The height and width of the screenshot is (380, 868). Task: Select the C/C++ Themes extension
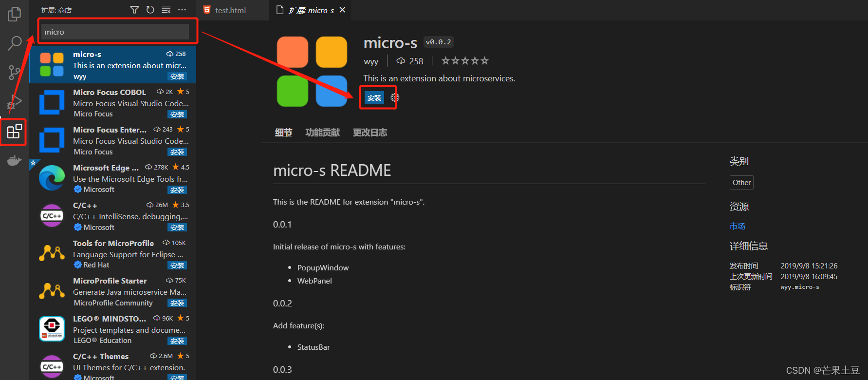click(x=113, y=364)
